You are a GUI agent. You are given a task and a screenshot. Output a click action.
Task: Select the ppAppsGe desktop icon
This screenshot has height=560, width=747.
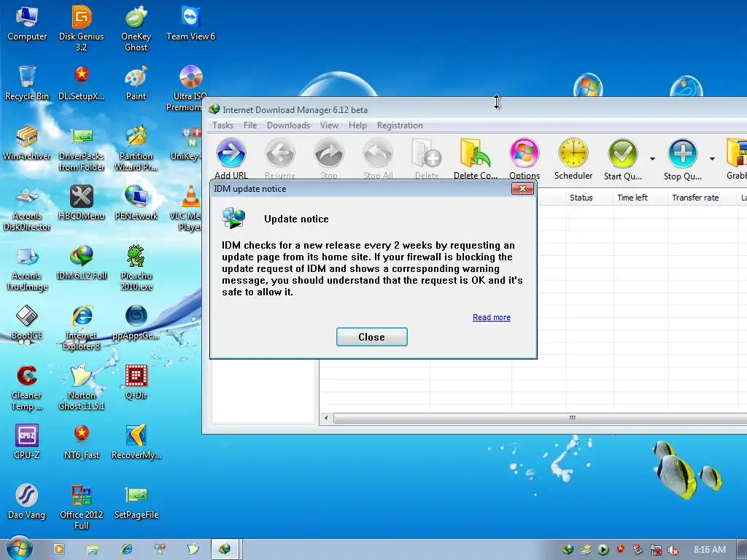[x=136, y=322]
